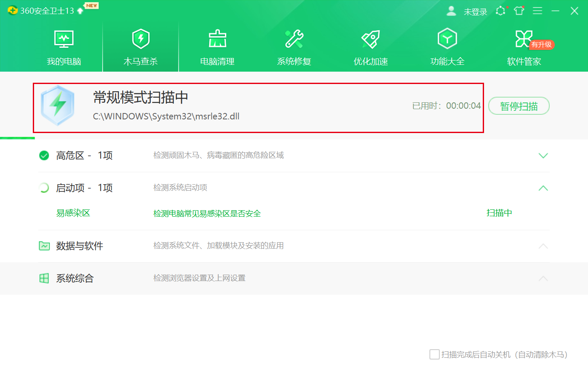Open the hamburger main menu
The width and height of the screenshot is (588, 371).
(x=537, y=11)
